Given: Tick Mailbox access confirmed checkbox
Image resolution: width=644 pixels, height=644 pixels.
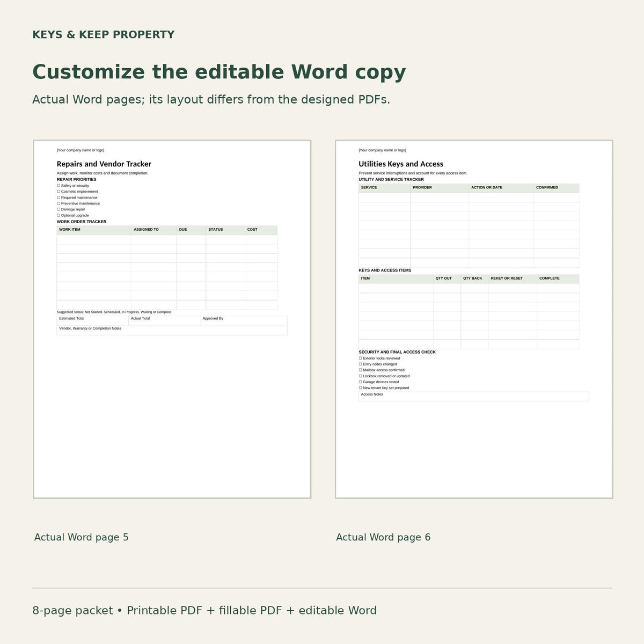Looking at the screenshot, I should click(361, 370).
